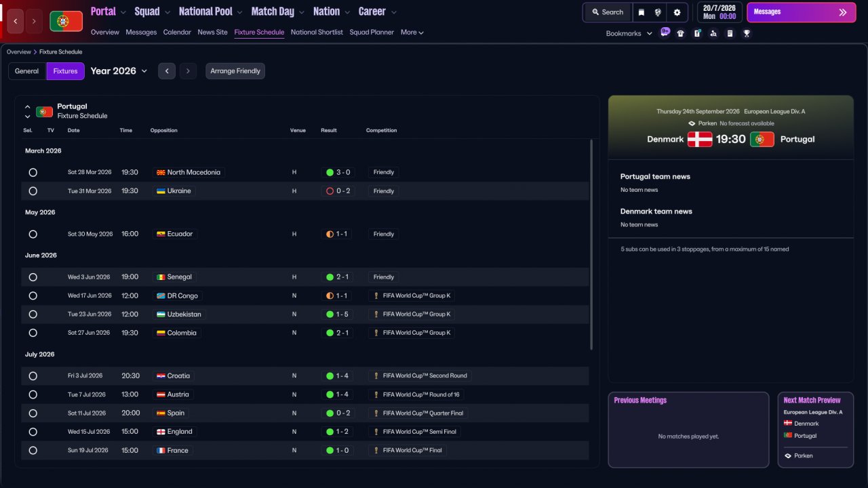Viewport: 868px width, 488px height.
Task: Click the down chevron beside Portugal heading
Action: pos(28,117)
